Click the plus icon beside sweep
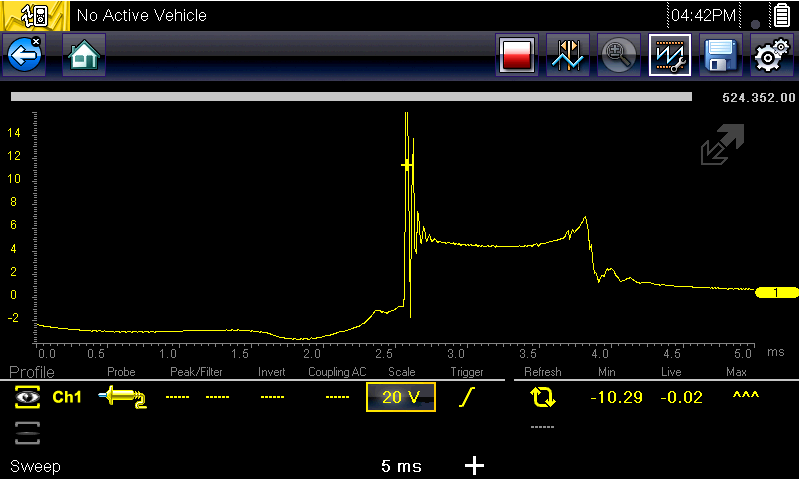Image resolution: width=800 pixels, height=479 pixels. [474, 465]
